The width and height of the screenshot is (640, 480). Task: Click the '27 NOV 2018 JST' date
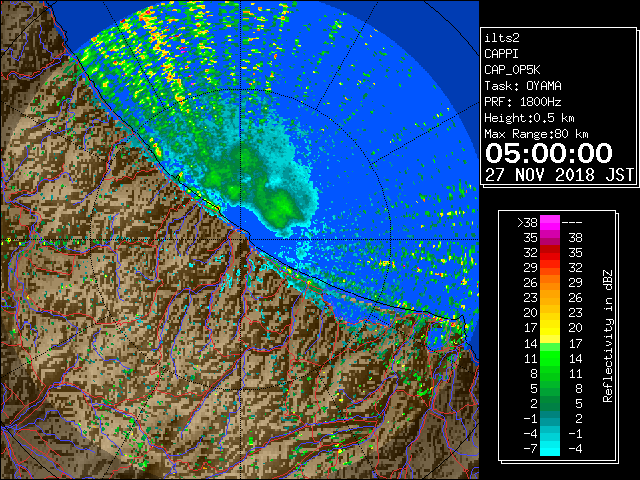[559, 175]
